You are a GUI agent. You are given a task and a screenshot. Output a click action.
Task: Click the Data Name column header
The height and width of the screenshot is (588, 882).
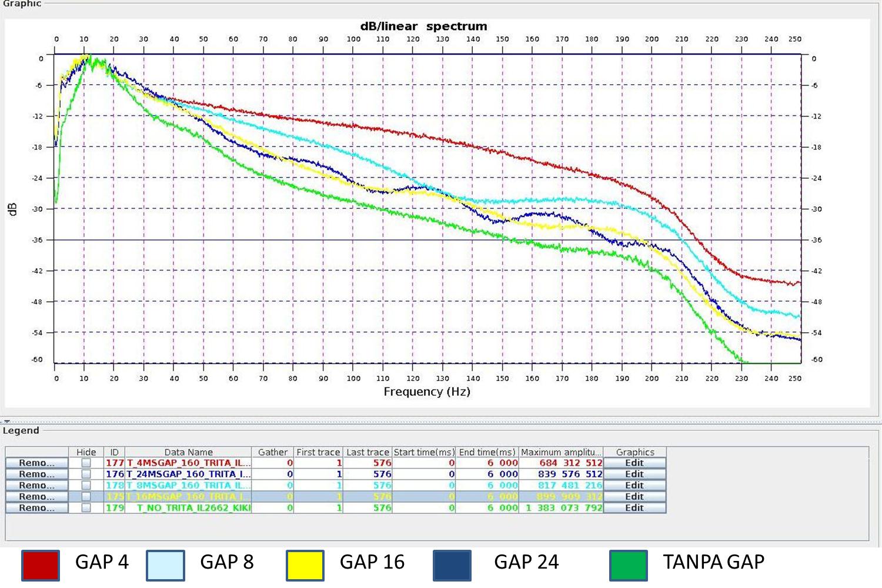pyautogui.click(x=188, y=452)
